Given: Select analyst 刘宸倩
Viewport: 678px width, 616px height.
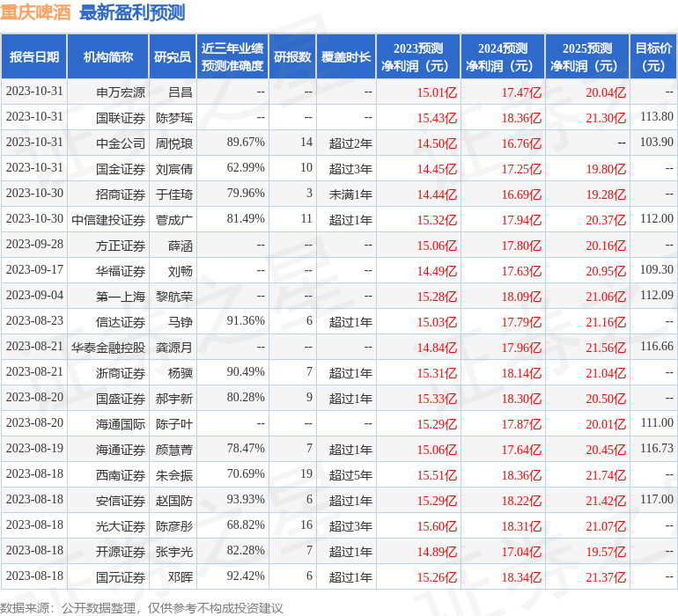Looking at the screenshot, I should click(174, 169).
